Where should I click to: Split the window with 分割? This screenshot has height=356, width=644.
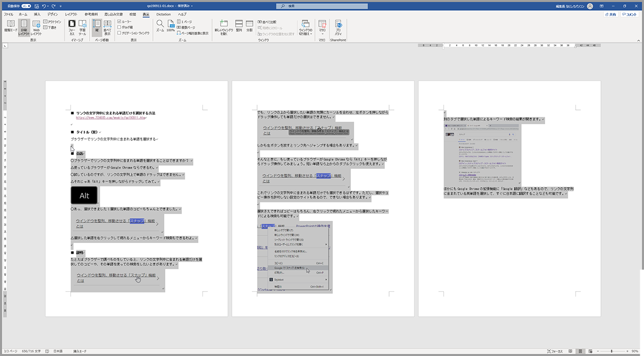tap(250, 26)
